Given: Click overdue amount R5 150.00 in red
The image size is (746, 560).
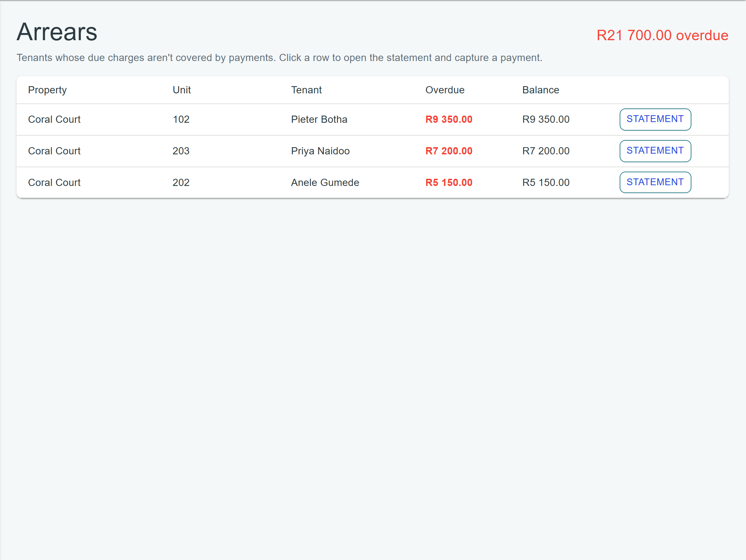Looking at the screenshot, I should (449, 182).
